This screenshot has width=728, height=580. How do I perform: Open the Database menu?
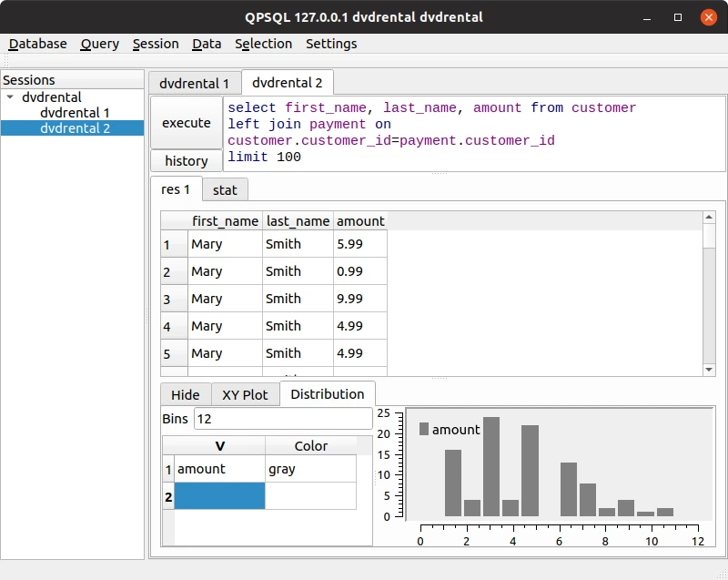pos(37,44)
